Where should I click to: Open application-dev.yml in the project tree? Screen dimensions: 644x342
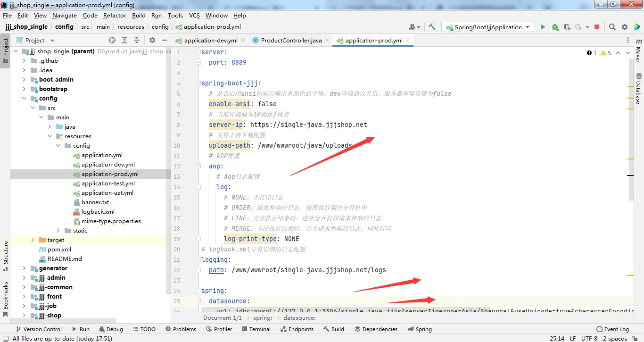point(108,165)
